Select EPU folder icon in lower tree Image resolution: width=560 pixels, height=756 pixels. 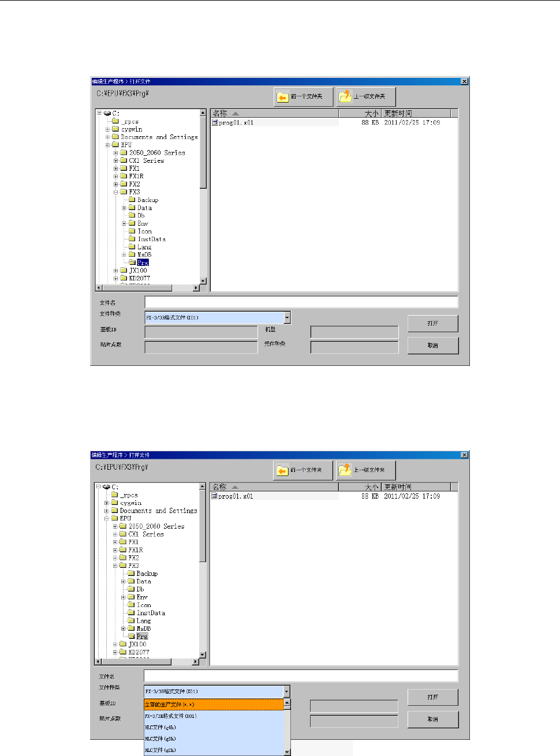coord(115,519)
